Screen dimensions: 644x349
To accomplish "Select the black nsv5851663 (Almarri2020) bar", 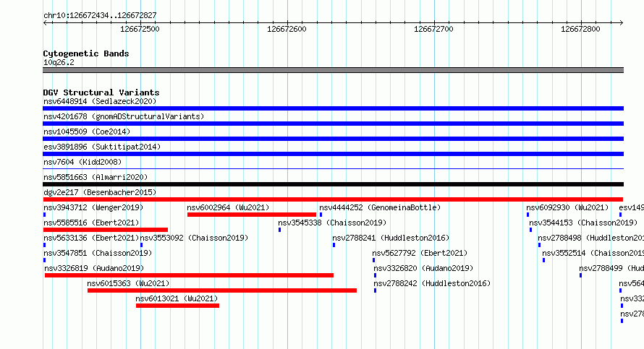I will (x=333, y=184).
